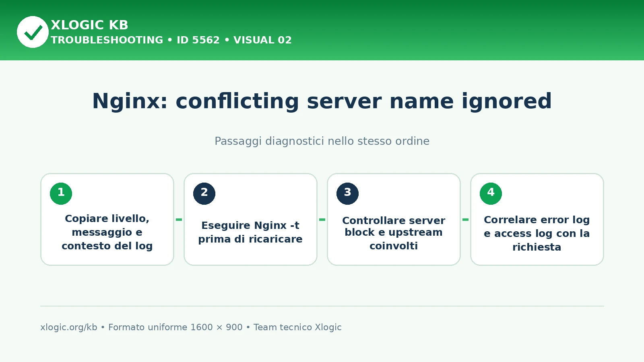Click the dark blue step 3 badge
Image resolution: width=644 pixels, height=362 pixels.
[x=347, y=193]
